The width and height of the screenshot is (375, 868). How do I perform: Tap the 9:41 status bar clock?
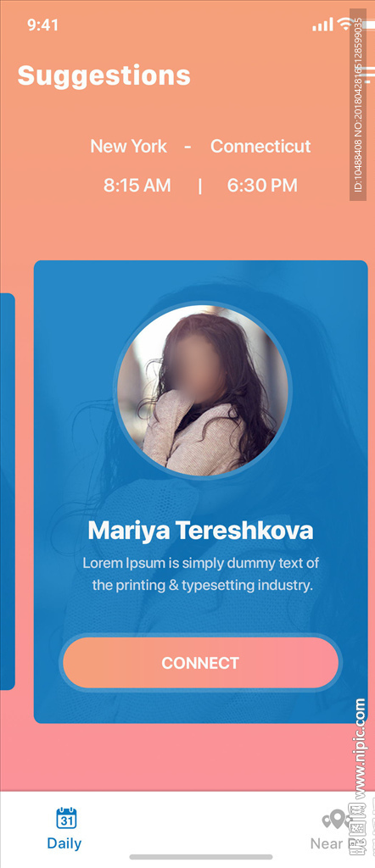42,25
